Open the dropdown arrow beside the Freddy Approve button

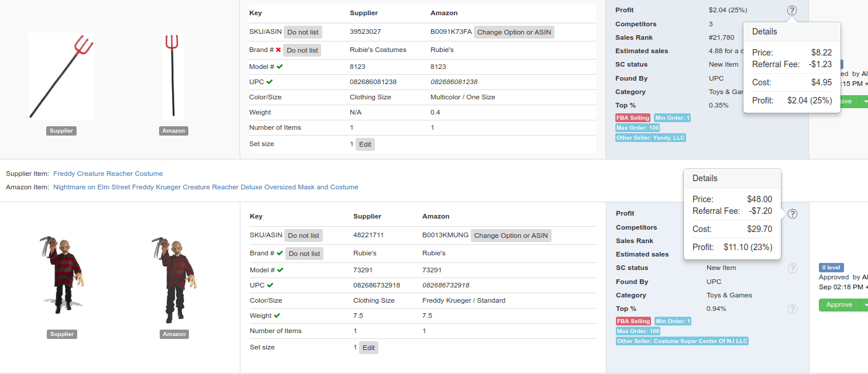pyautogui.click(x=864, y=305)
